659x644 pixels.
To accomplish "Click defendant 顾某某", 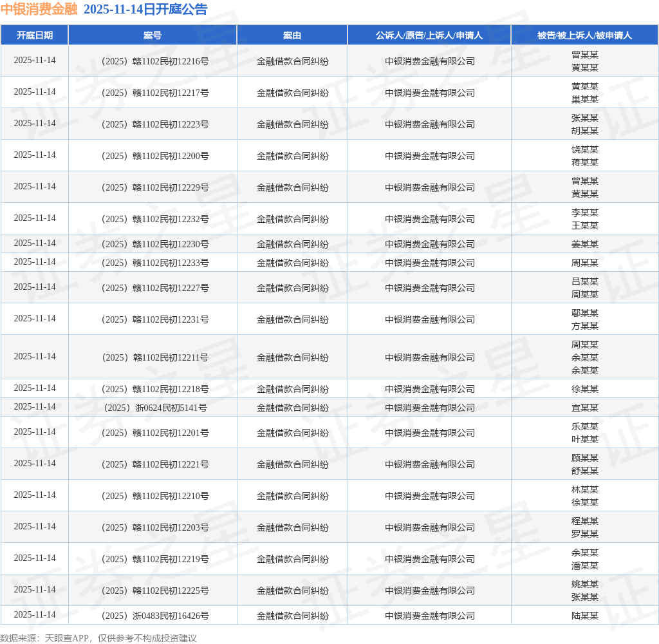I will tap(584, 458).
